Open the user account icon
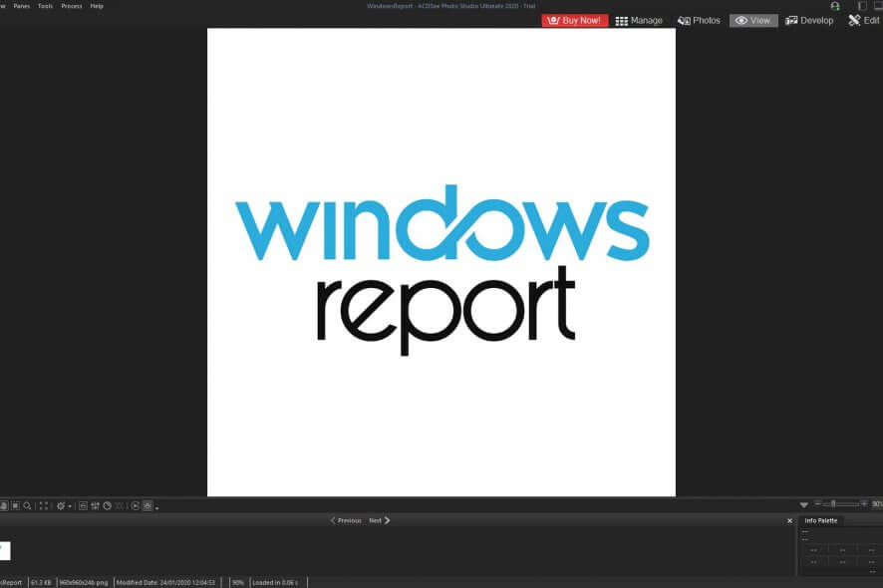Screen dimensions: 883x588 click(835, 6)
